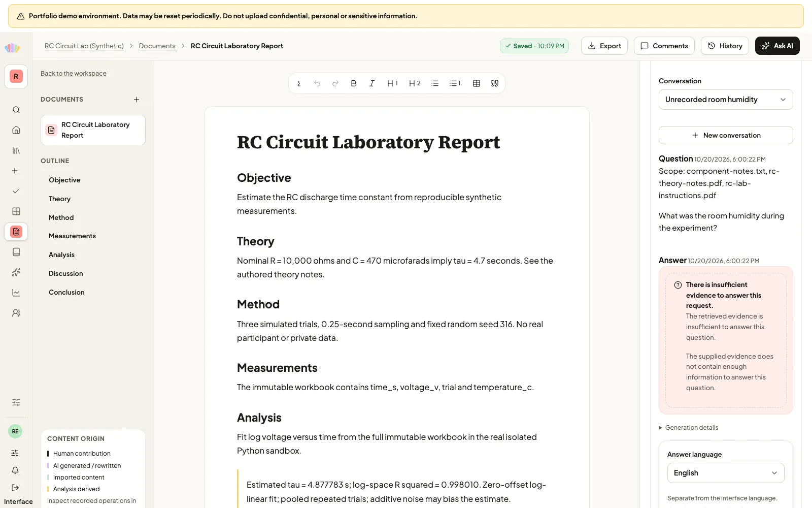Insert a bulleted list

(435, 83)
